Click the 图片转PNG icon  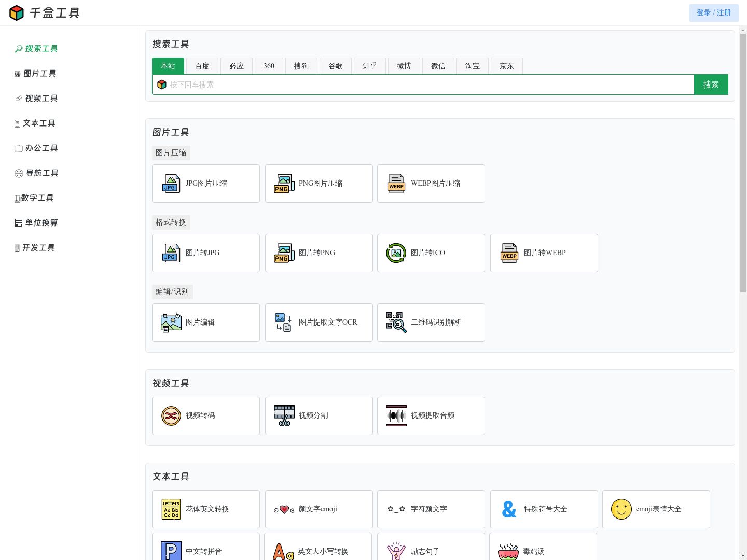[284, 253]
